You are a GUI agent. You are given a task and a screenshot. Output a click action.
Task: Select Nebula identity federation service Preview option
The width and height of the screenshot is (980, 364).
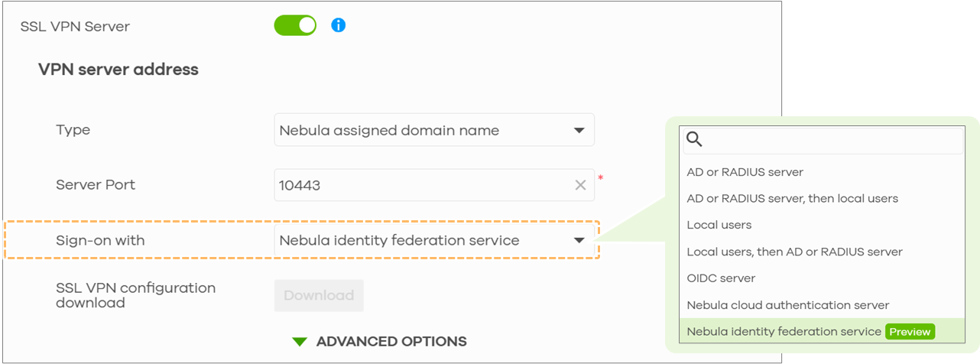[x=823, y=331]
